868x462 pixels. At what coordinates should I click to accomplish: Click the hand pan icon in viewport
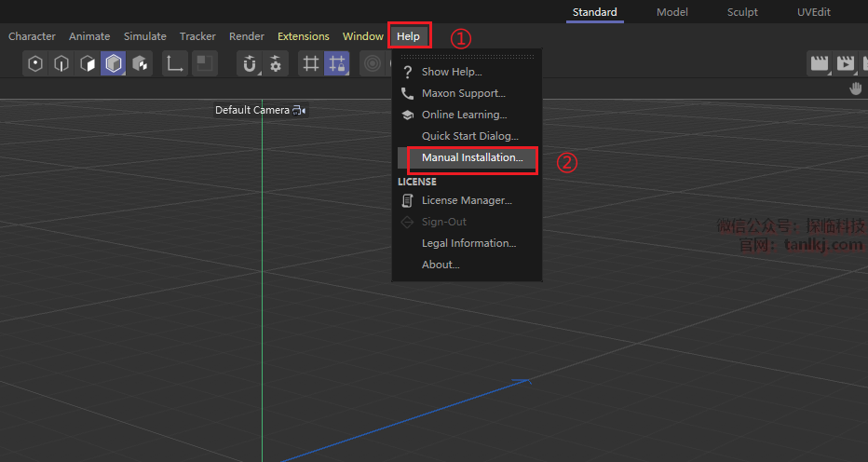[855, 88]
